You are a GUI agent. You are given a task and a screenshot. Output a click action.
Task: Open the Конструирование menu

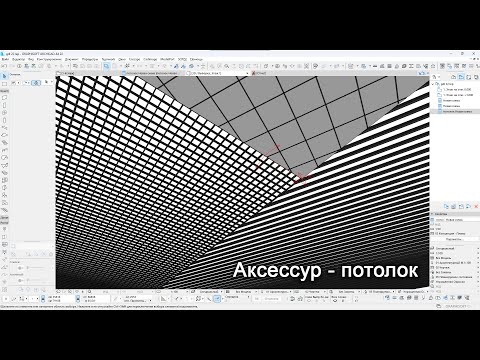pos(49,59)
